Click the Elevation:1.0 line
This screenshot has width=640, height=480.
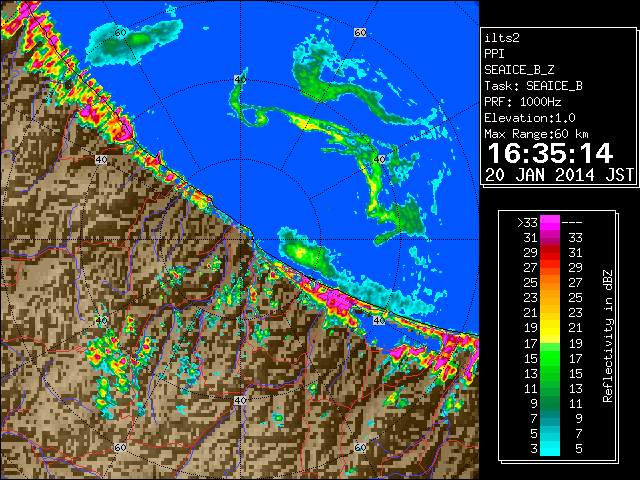point(530,118)
